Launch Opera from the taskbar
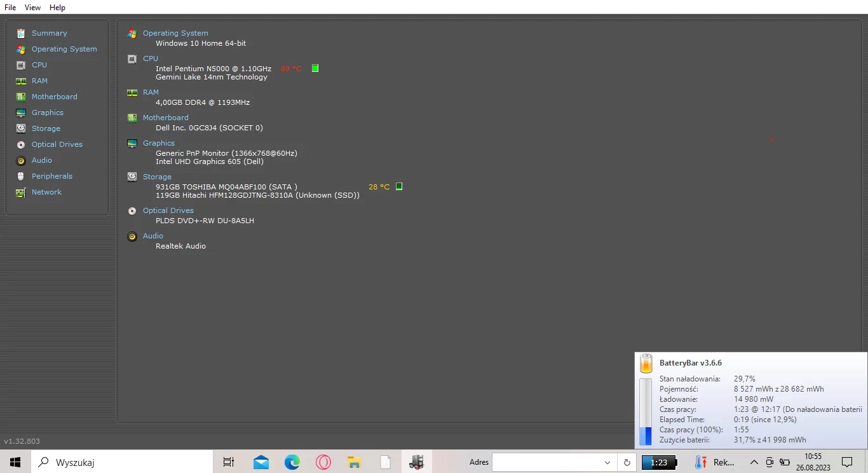Screen dimensions: 868x473 pos(323,462)
